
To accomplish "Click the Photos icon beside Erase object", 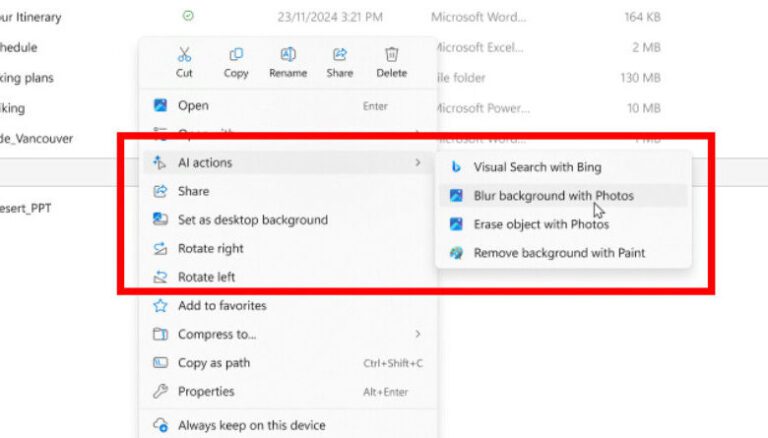I will point(456,224).
